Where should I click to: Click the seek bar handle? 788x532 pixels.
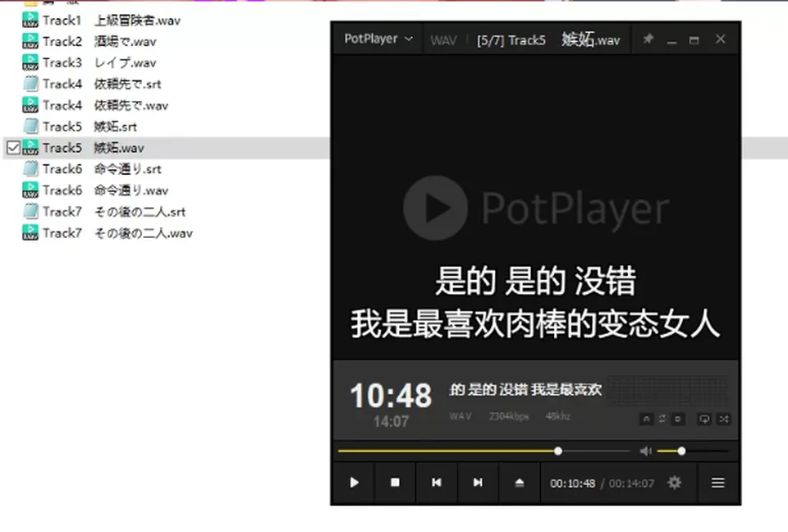[558, 451]
